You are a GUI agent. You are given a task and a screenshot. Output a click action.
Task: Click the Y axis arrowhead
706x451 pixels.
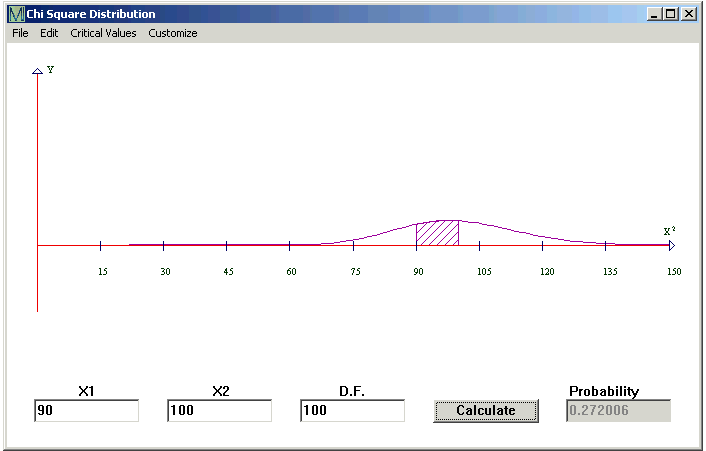[37, 71]
